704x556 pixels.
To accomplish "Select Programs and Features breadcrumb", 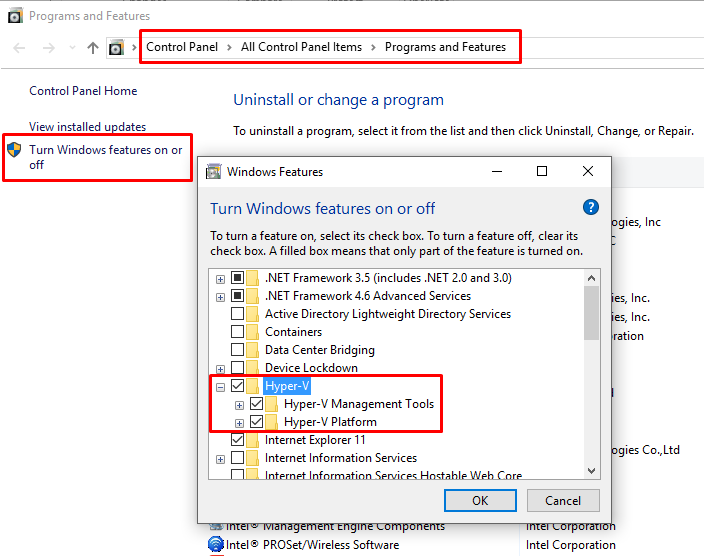I will [x=445, y=47].
